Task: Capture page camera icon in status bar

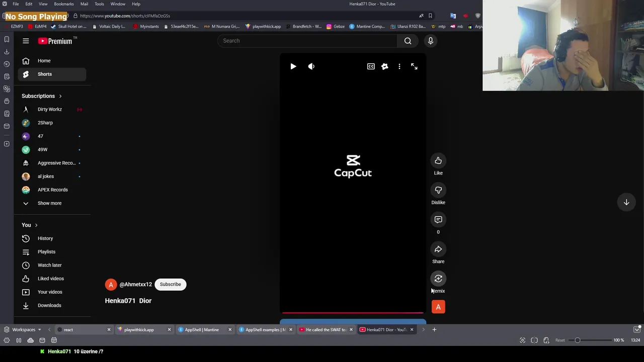Action: 522,340
